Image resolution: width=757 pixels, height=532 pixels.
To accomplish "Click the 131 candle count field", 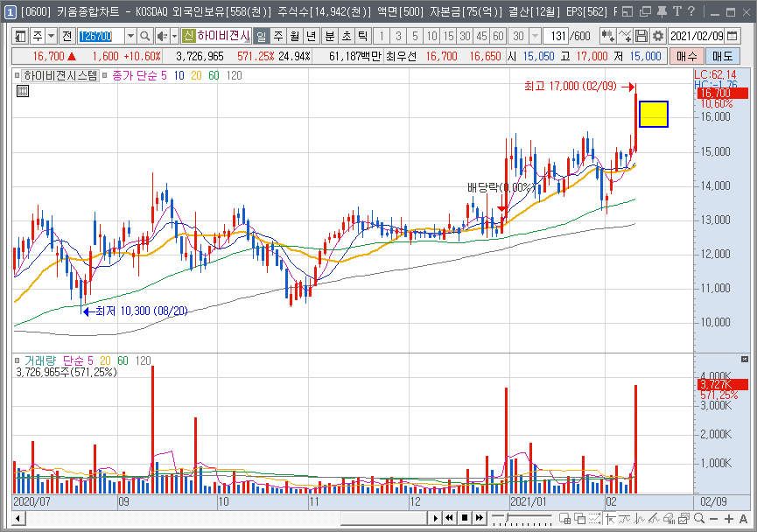I will (557, 36).
